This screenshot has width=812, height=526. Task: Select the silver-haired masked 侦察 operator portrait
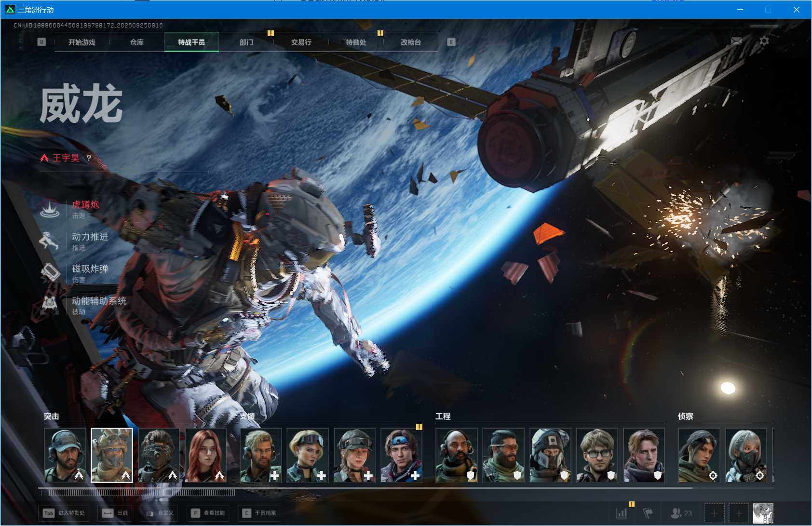coord(746,455)
